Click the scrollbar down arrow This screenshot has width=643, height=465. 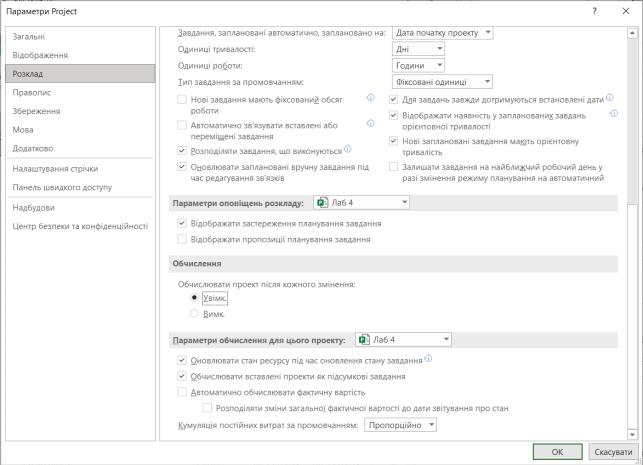pos(632,434)
